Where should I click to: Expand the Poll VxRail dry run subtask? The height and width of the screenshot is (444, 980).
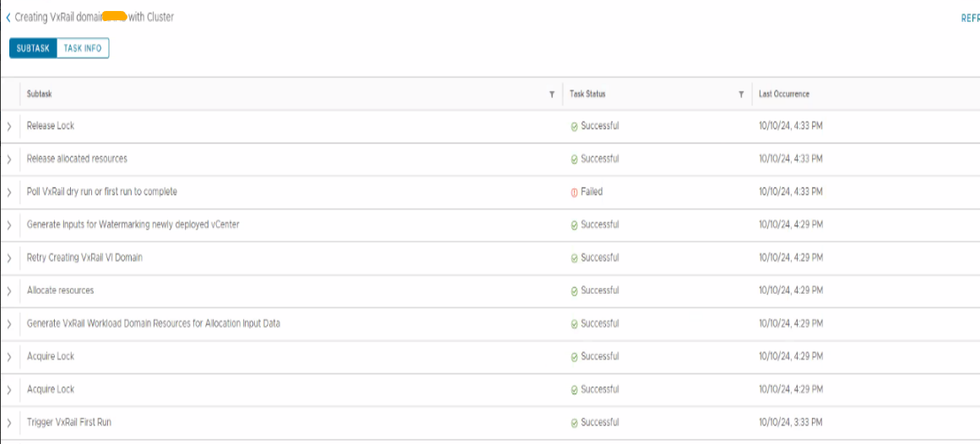pos(9,192)
